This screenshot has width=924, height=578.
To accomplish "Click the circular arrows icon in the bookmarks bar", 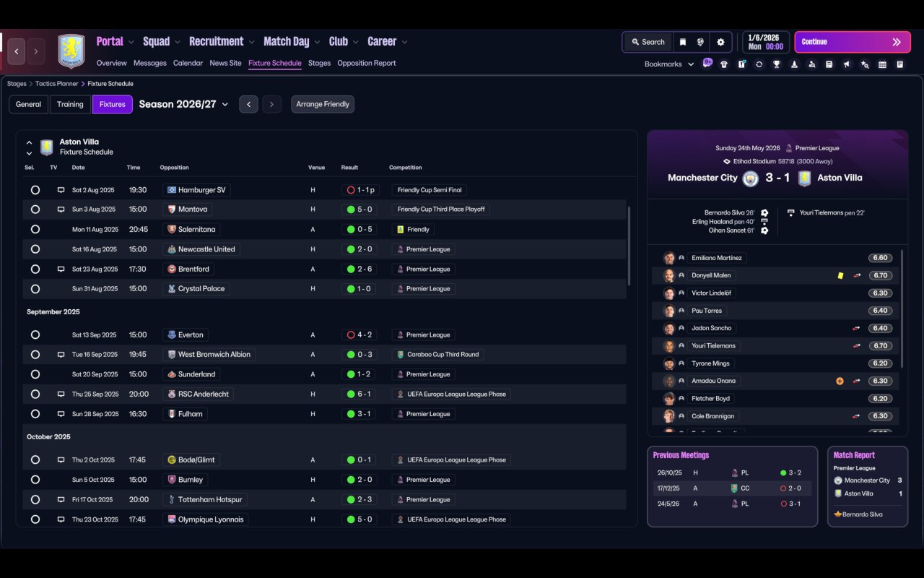I will point(759,64).
